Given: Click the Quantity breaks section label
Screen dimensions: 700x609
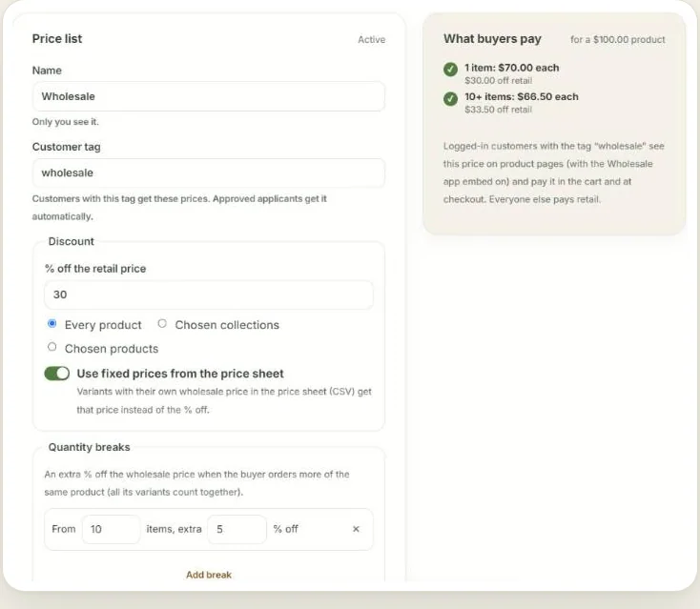Looking at the screenshot, I should (x=90, y=447).
